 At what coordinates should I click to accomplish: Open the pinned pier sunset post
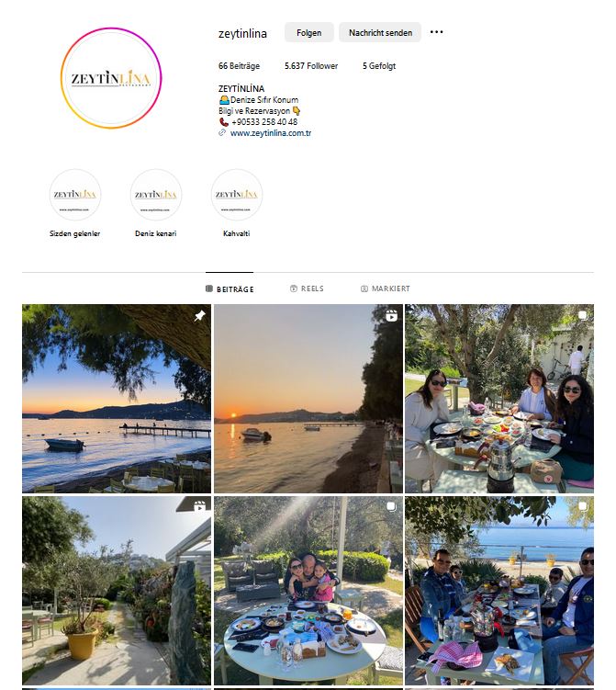117,399
